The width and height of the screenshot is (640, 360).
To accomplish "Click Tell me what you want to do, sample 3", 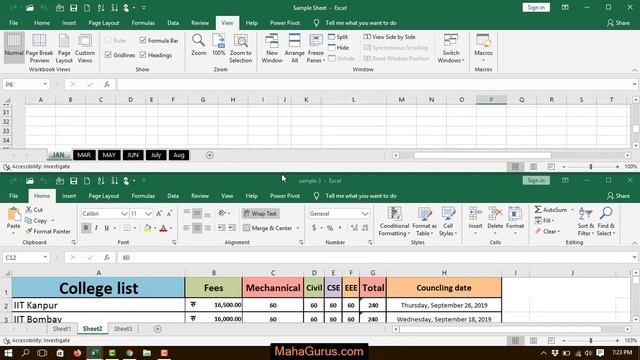I will pos(361,196).
